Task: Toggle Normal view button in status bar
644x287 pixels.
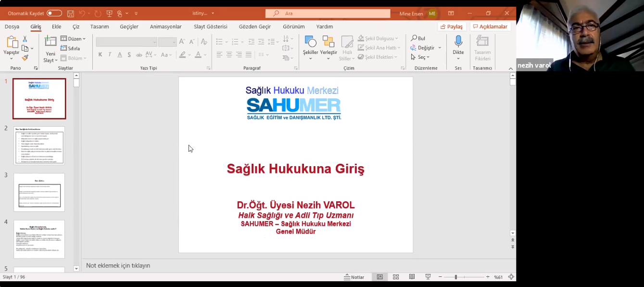Action: point(380,277)
